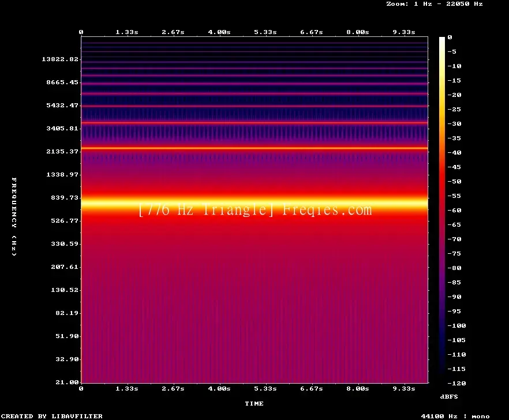Click the 82.19 frequency label

67,313
